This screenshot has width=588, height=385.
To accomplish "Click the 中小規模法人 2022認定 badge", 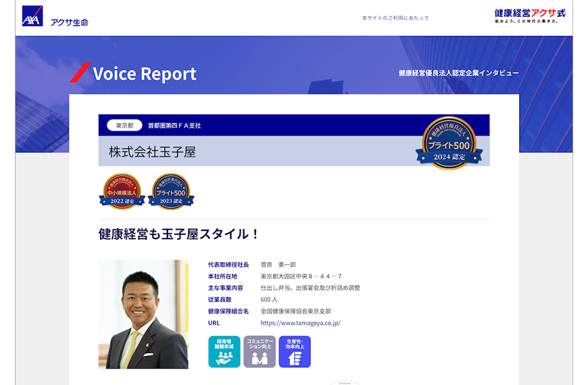I will click(122, 191).
